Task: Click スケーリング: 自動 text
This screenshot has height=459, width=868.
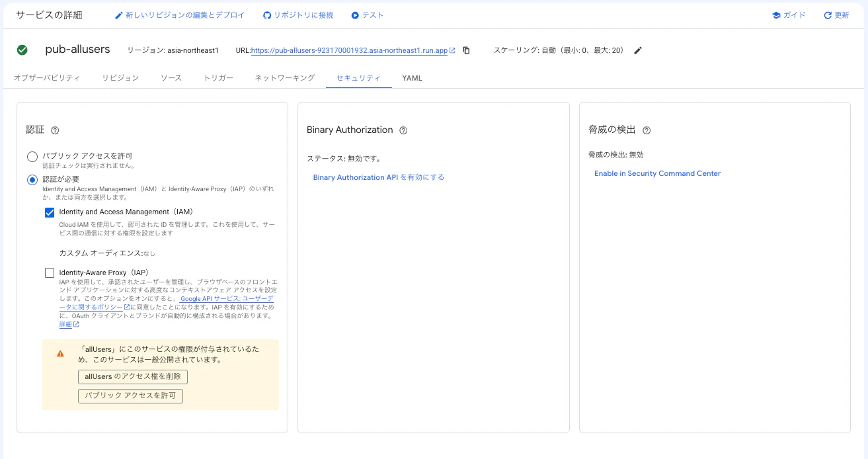Action: pyautogui.click(x=559, y=51)
